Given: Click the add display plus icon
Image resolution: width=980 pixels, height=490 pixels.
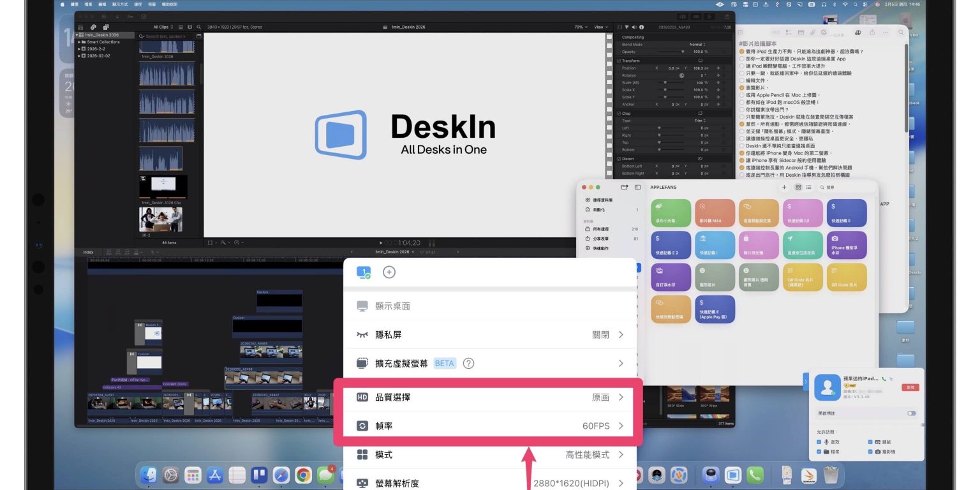Looking at the screenshot, I should [389, 272].
